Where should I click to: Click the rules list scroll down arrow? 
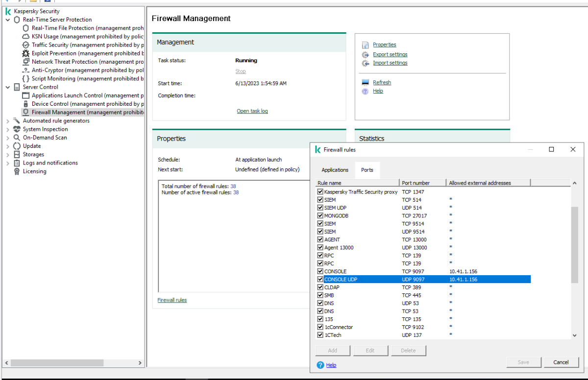coord(574,335)
